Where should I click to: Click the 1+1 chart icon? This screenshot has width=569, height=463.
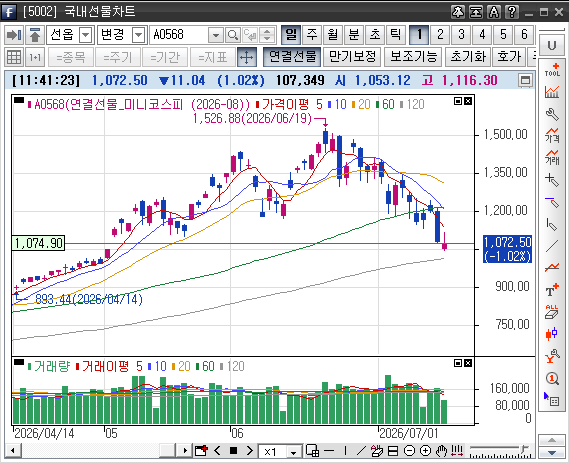click(x=35, y=57)
